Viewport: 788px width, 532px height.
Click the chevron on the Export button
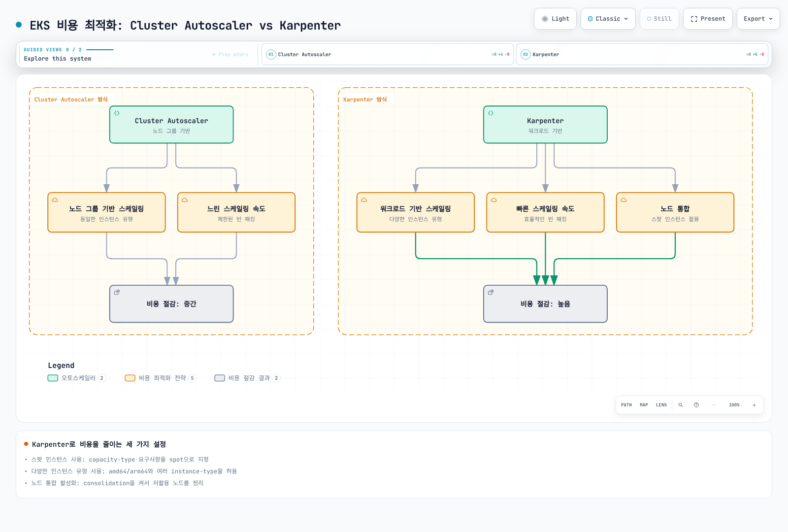pos(771,19)
